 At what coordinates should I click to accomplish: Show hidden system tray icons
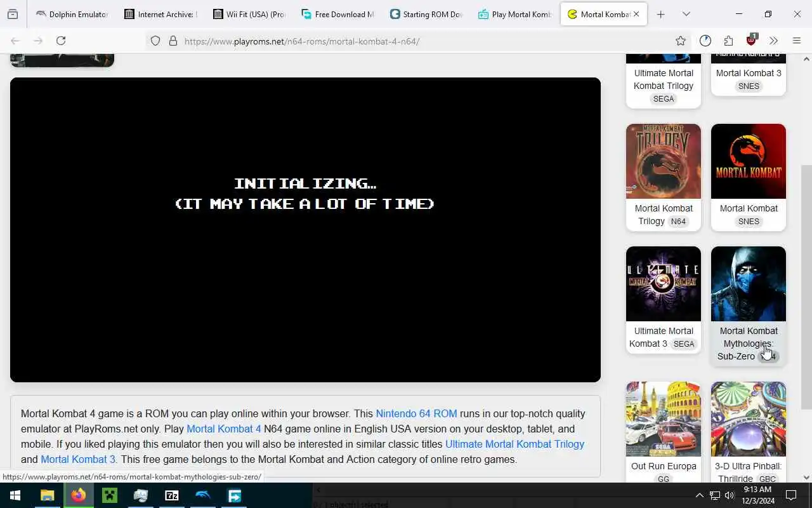[699, 495]
